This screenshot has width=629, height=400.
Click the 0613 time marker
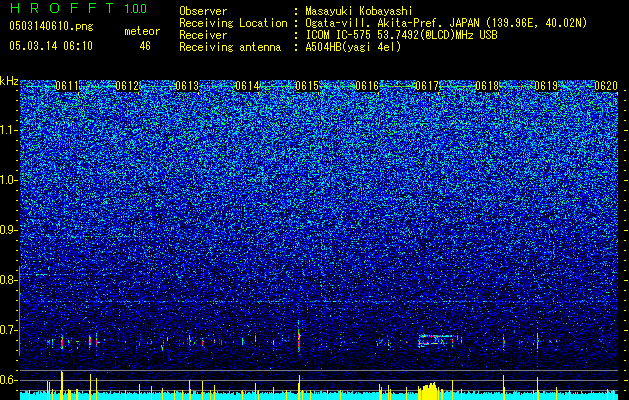(x=187, y=86)
